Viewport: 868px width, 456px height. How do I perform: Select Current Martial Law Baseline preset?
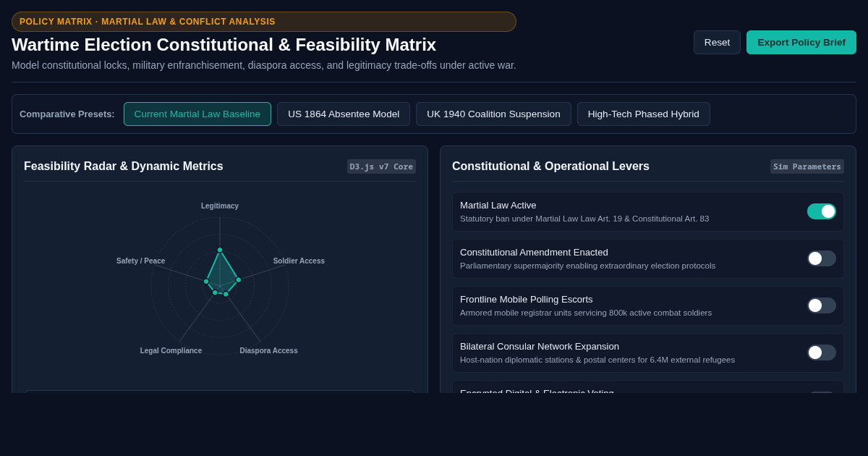click(x=197, y=114)
